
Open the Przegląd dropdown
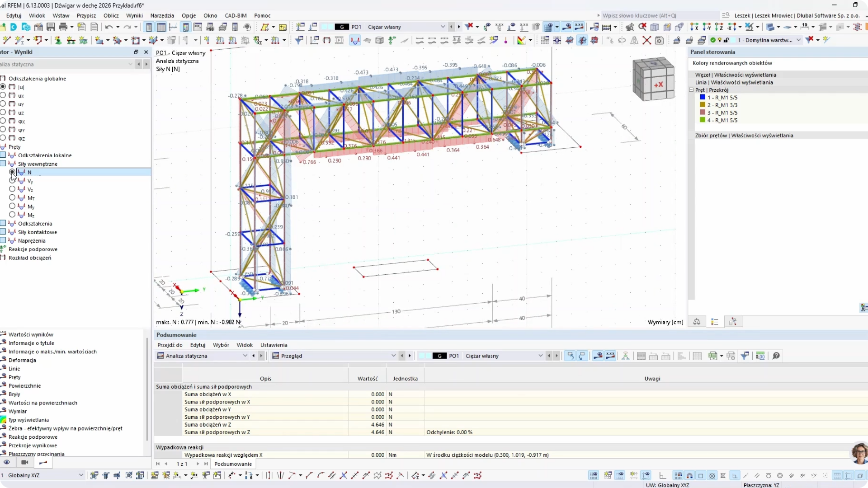[x=393, y=356]
